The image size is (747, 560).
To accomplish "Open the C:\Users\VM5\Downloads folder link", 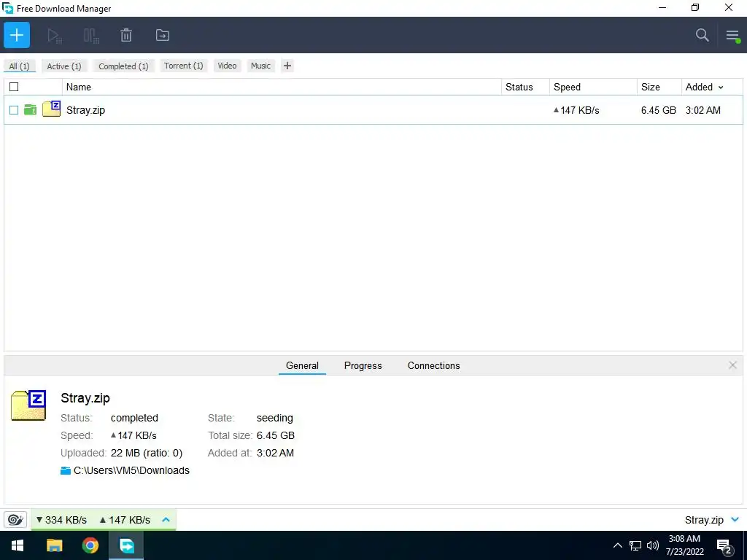I will pyautogui.click(x=131, y=470).
